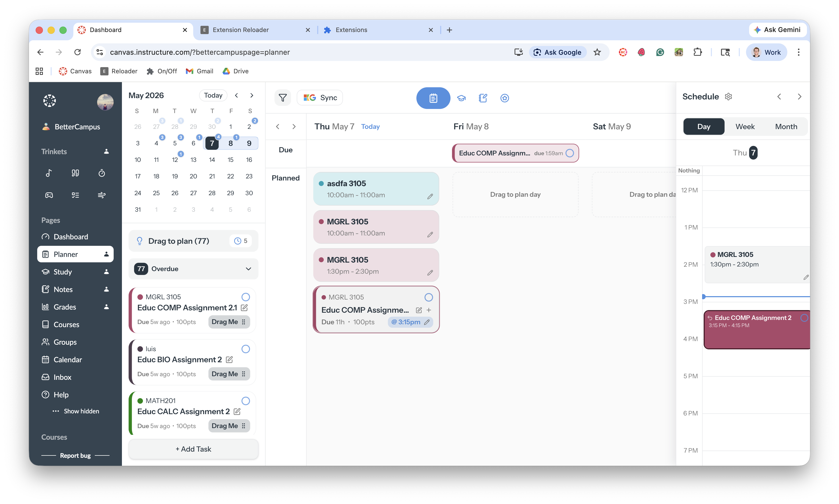
Task: Go to previous day in Schedule
Action: click(x=779, y=97)
